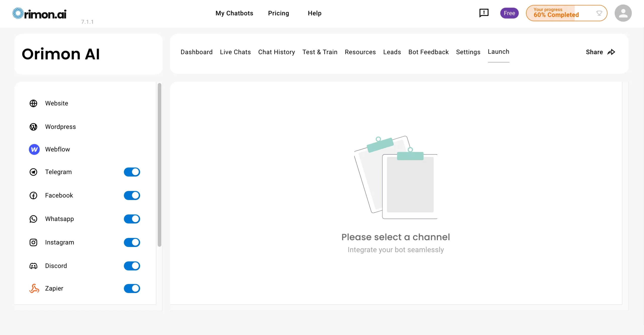Screen dimensions: 644x335
Task: Switch to the Test & Train tab
Action: (320, 52)
